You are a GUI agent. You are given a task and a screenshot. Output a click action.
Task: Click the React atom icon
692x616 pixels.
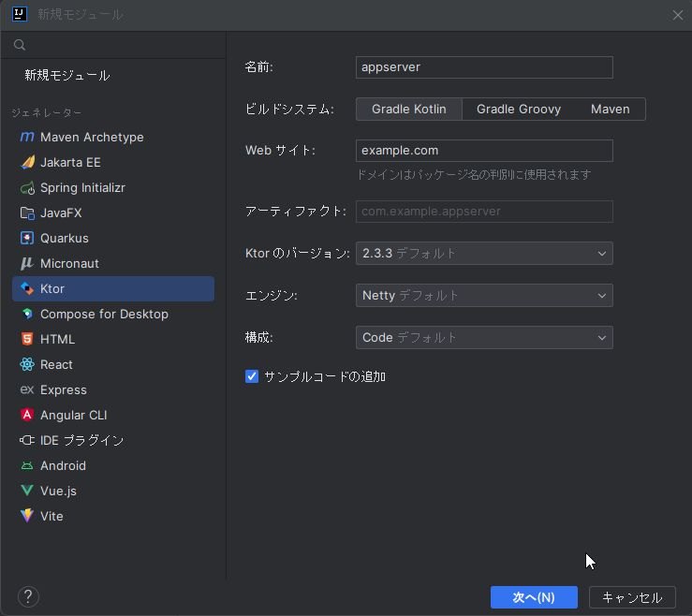click(27, 364)
